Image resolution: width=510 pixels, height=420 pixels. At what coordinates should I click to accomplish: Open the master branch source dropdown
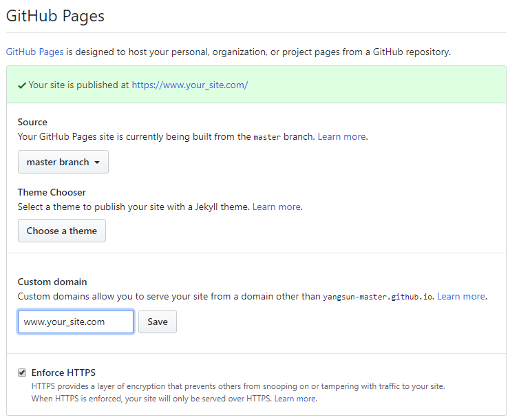[63, 162]
